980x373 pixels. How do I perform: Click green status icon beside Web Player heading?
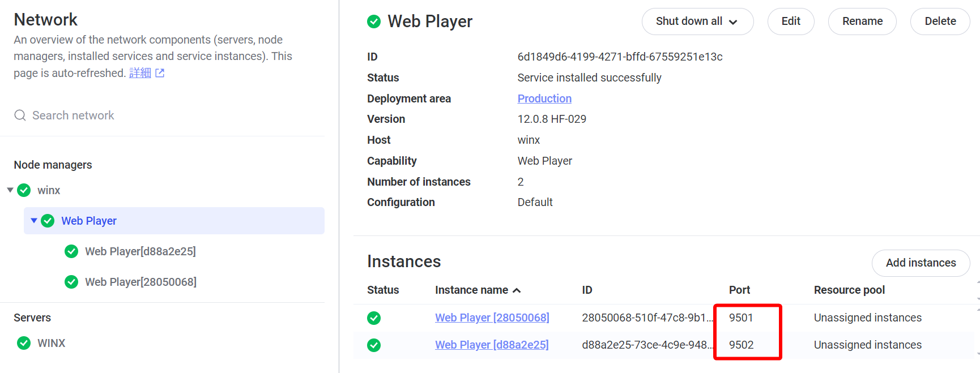click(x=374, y=22)
